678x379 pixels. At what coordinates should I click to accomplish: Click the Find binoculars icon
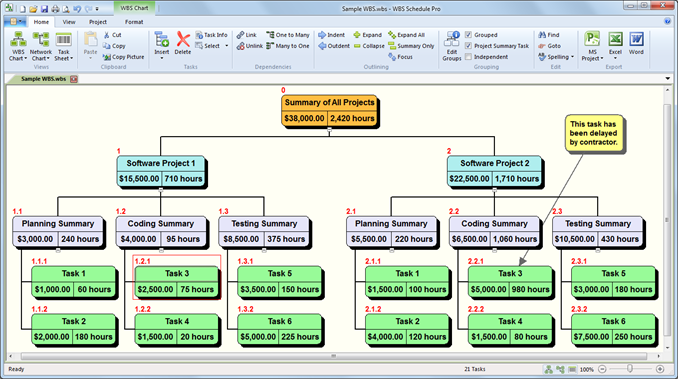pyautogui.click(x=542, y=35)
